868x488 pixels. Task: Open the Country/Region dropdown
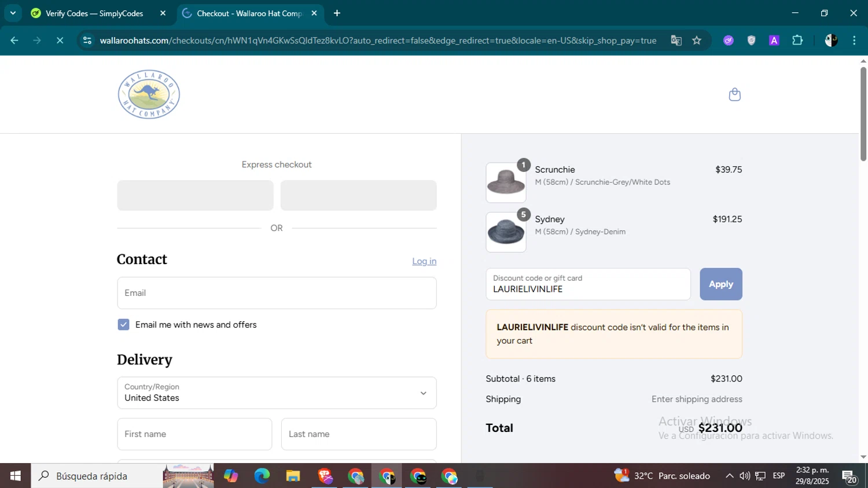click(x=277, y=393)
